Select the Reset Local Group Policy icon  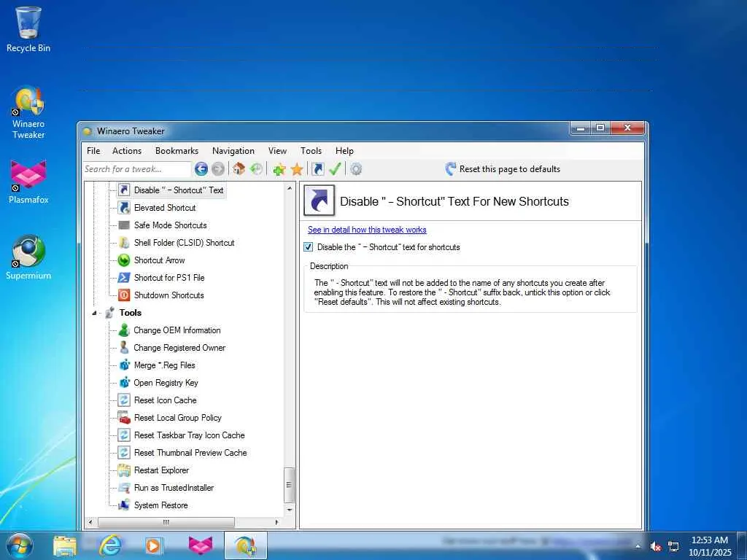click(124, 418)
